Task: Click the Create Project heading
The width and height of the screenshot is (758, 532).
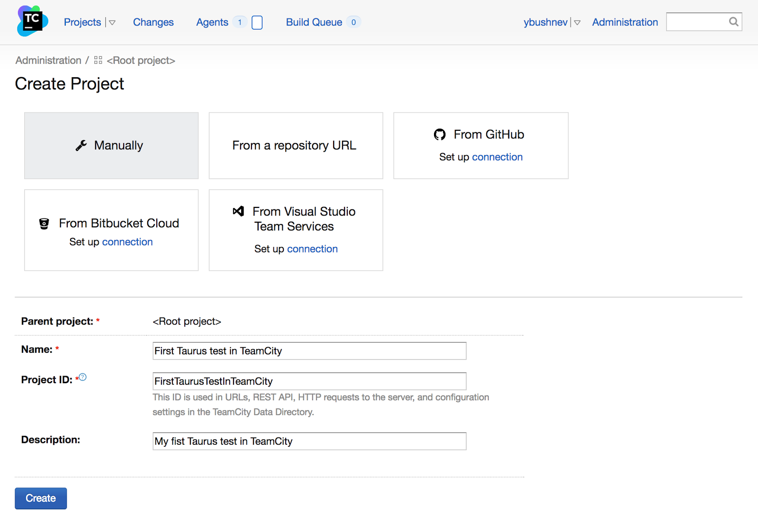Action: tap(70, 84)
